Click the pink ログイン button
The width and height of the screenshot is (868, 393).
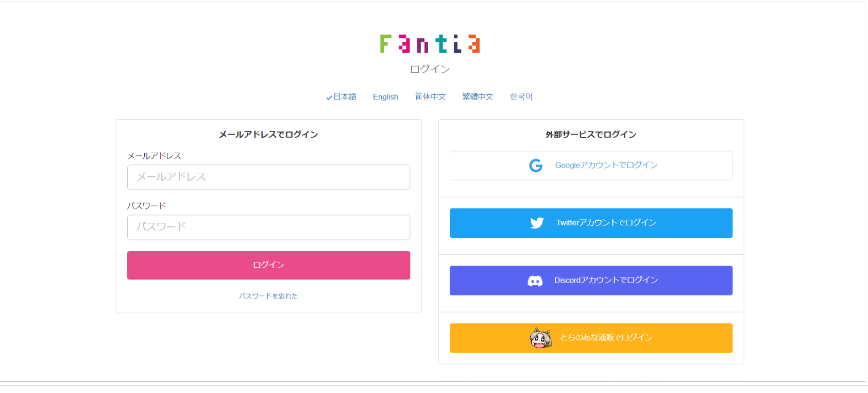[268, 265]
